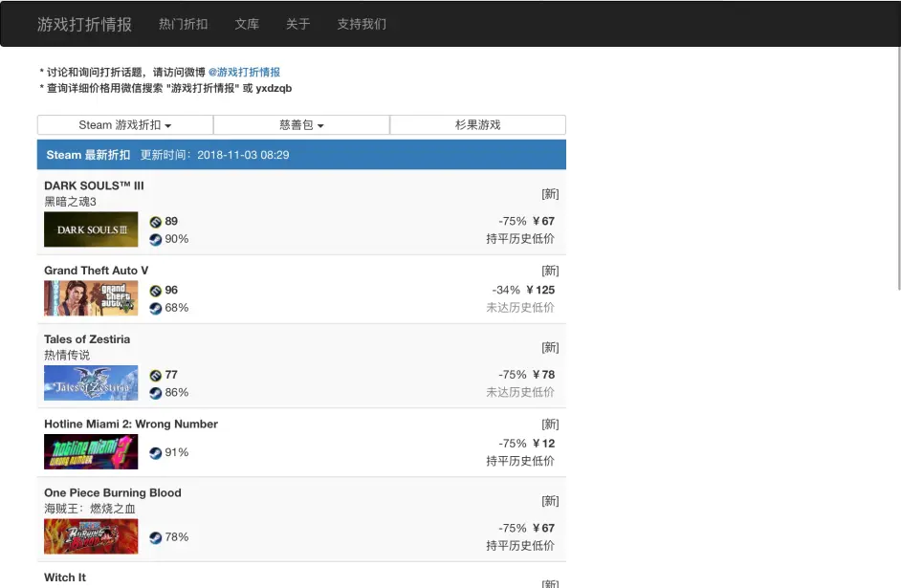Click the [新] tag on DARK SOULS III row

point(550,193)
